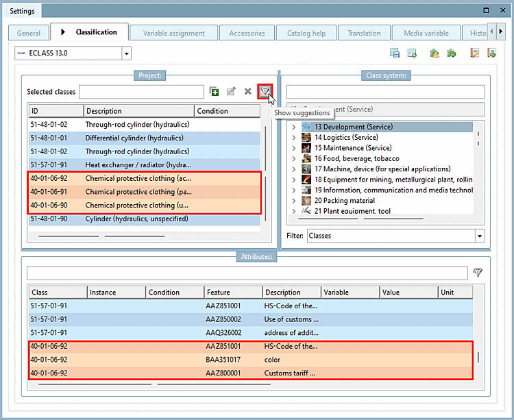Expand the 20 Packing material node
The width and height of the screenshot is (514, 420).
click(x=294, y=201)
